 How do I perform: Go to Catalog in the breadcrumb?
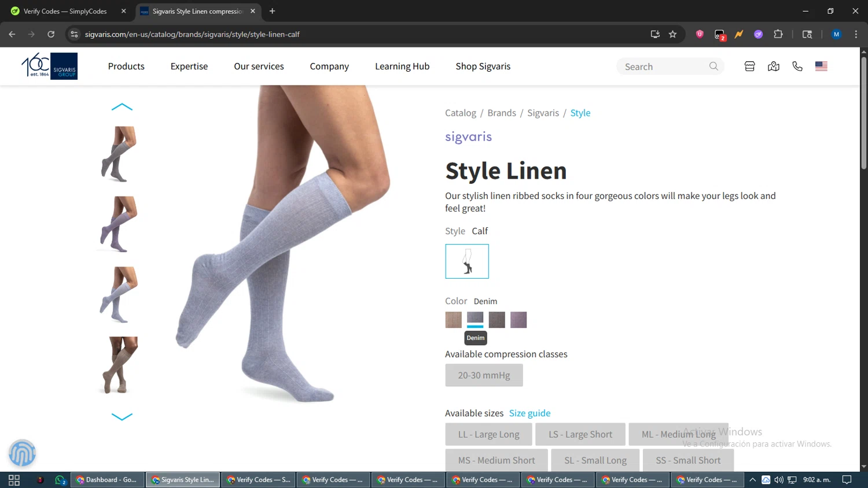[461, 113]
